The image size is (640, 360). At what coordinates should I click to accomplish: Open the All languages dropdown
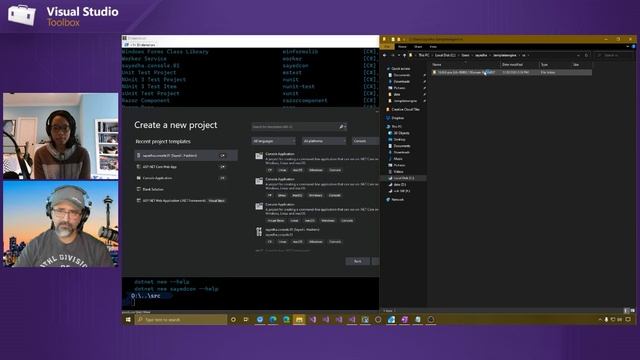pyautogui.click(x=273, y=141)
